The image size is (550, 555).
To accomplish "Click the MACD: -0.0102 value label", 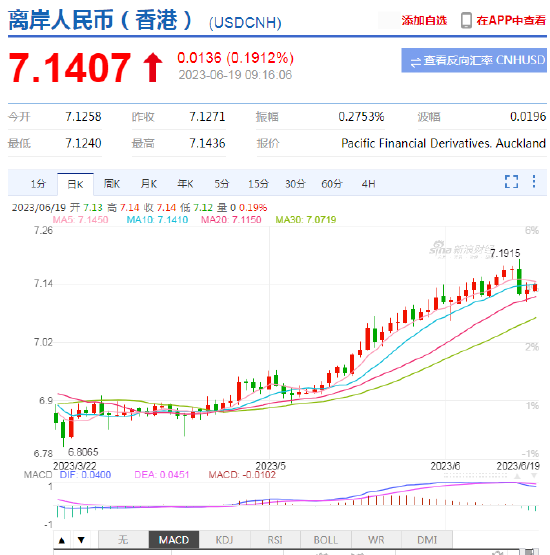I will pos(242,475).
